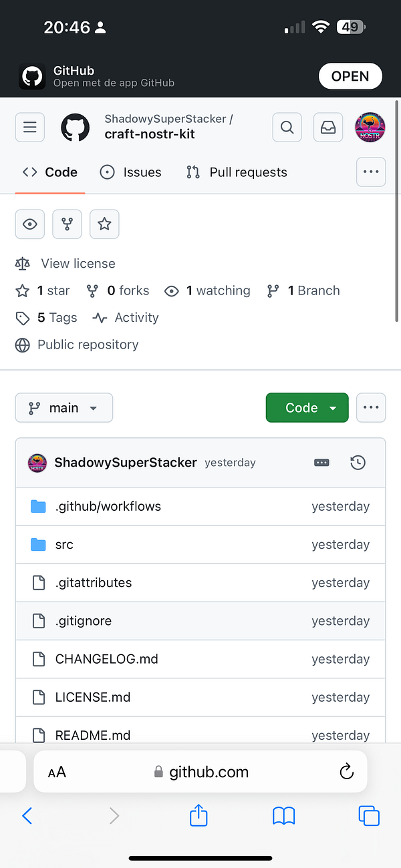Click the src folder icon
The height and width of the screenshot is (868, 401).
[38, 545]
